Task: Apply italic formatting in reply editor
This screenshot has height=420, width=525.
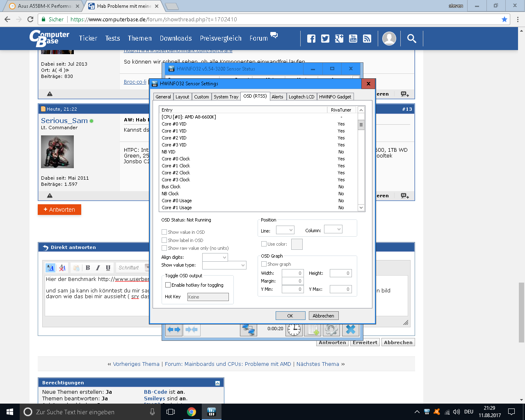Action: click(98, 268)
